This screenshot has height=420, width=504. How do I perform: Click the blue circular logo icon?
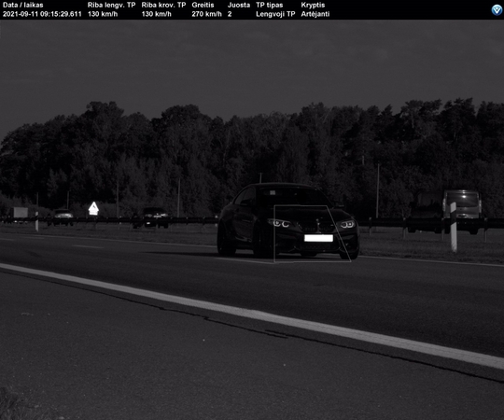(497, 10)
